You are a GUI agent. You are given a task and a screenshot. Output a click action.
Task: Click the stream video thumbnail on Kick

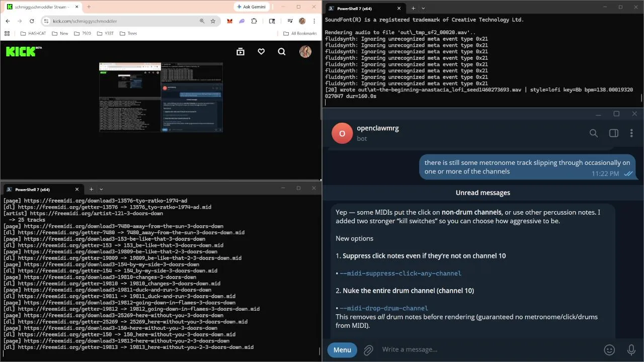pos(161,98)
